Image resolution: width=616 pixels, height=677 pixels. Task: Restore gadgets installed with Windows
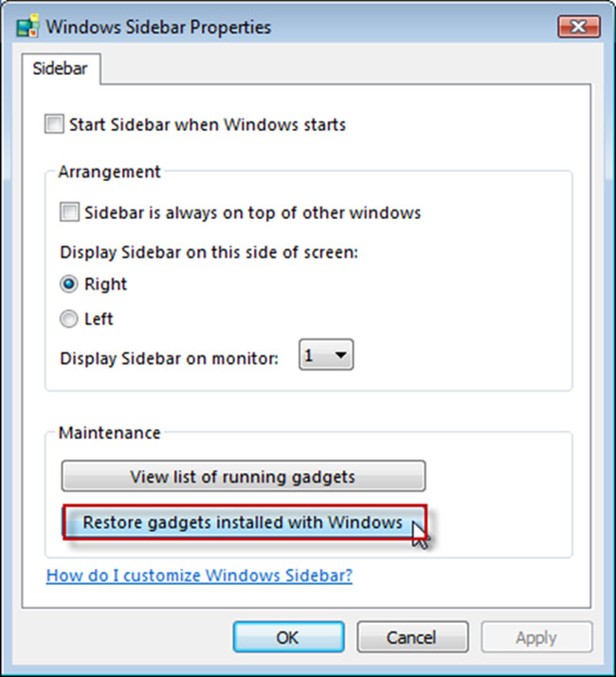pos(243,522)
